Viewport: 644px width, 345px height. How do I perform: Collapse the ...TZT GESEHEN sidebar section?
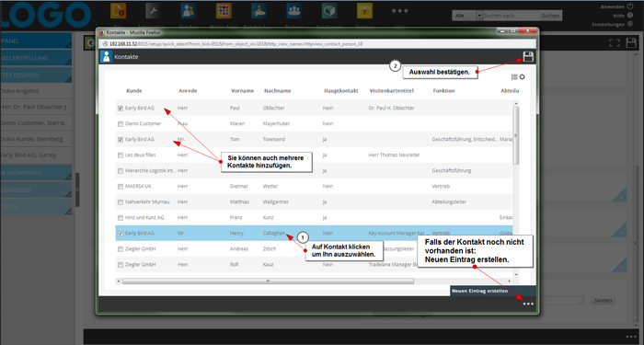click(36, 75)
